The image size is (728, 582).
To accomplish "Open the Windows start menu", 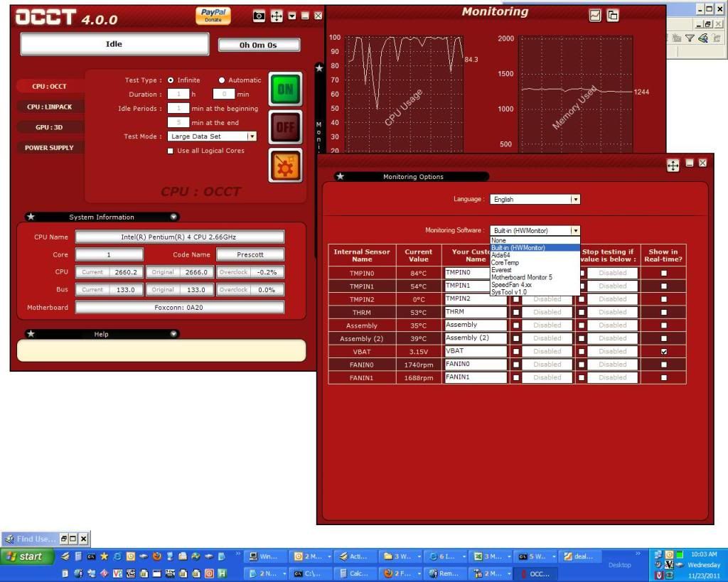I will [27, 556].
